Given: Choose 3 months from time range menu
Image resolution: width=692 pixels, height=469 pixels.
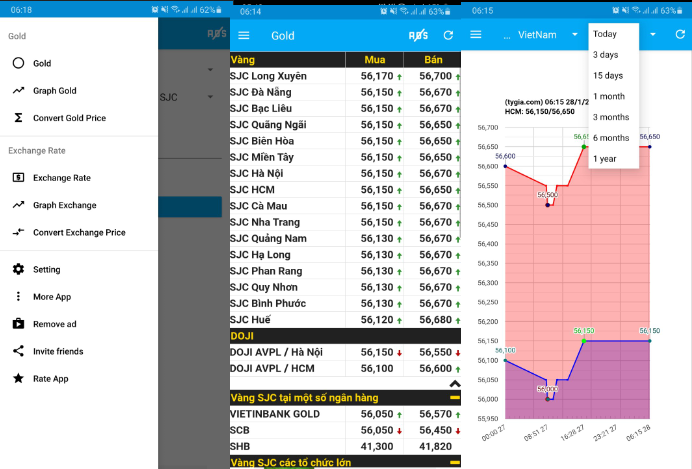Looking at the screenshot, I should click(x=613, y=117).
